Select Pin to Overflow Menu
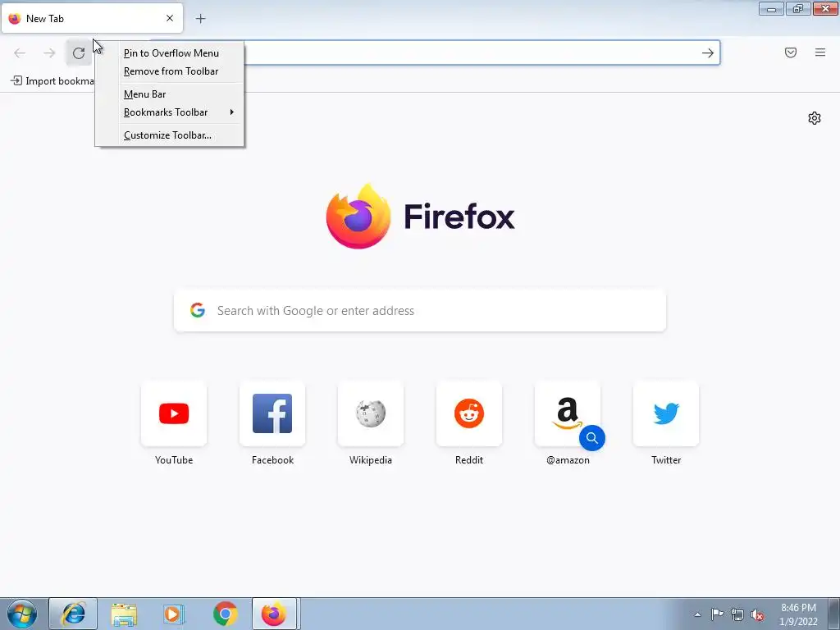Viewport: 840px width, 630px height. (171, 53)
